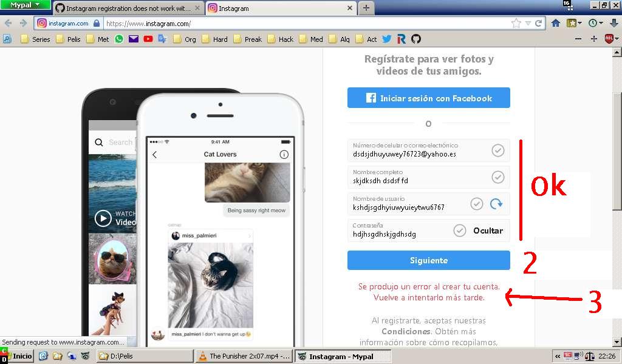
Task: Click the page scrollbar up arrow
Action: pyautogui.click(x=617, y=52)
